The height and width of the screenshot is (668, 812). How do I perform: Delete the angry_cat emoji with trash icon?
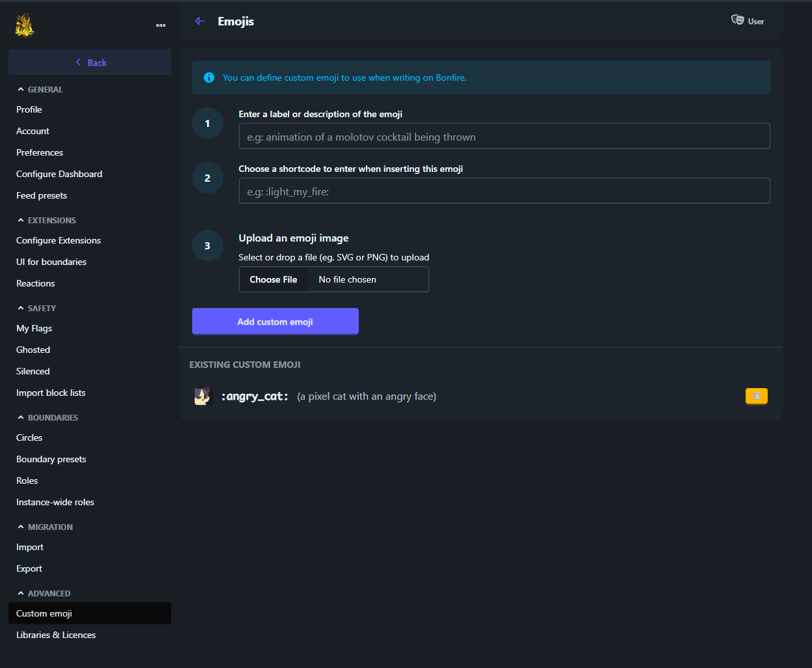[x=756, y=396]
